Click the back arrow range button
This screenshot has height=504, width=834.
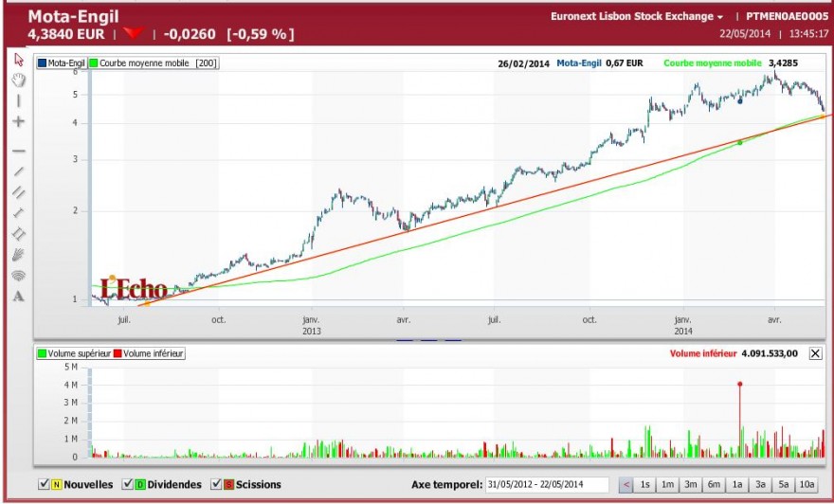(626, 484)
